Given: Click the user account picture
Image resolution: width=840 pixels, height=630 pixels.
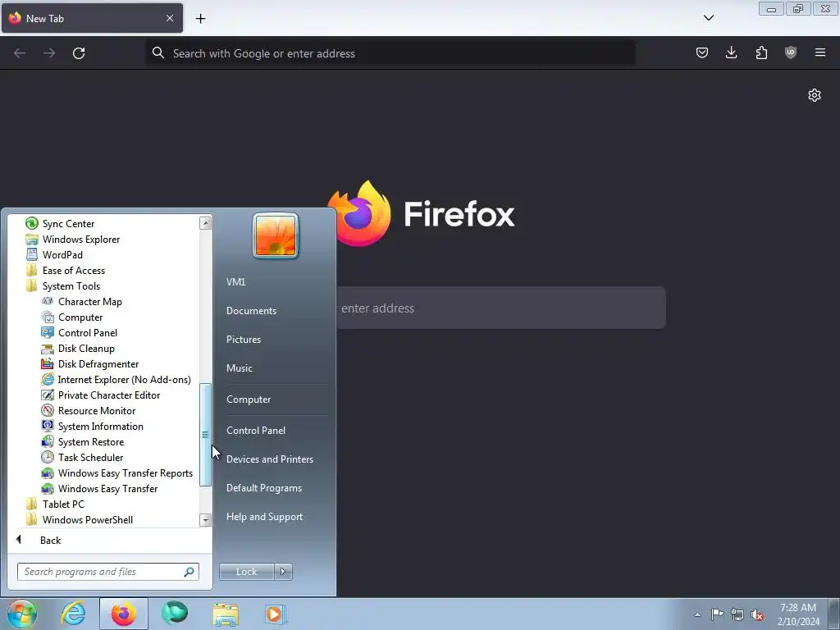Looking at the screenshot, I should click(x=276, y=235).
